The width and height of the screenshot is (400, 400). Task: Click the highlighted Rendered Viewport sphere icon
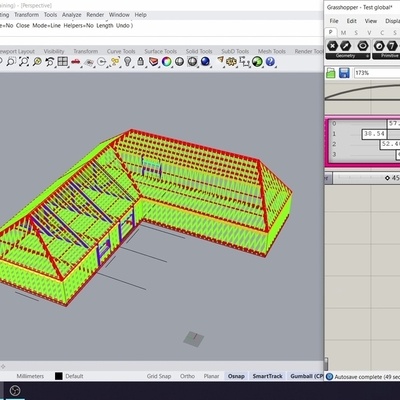click(192, 62)
